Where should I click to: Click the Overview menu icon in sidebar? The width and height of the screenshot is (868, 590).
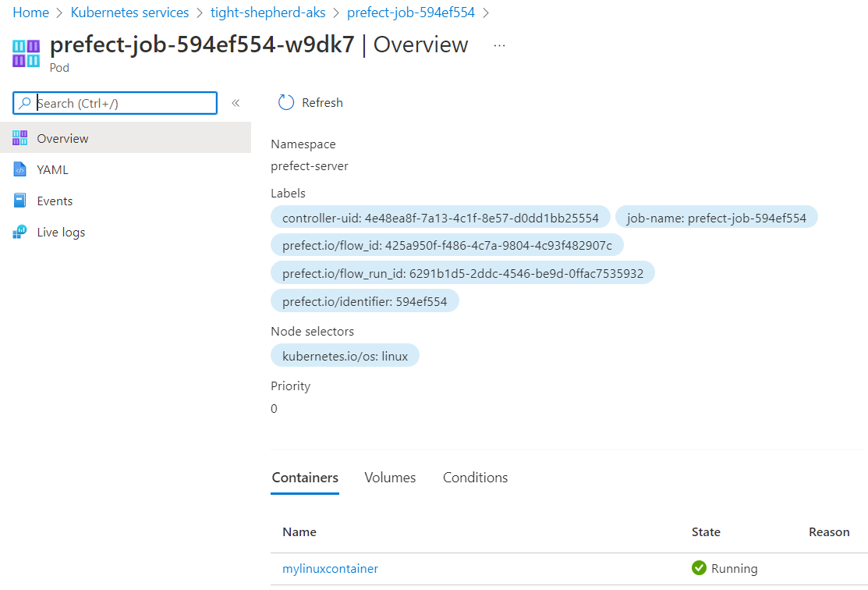pos(20,138)
